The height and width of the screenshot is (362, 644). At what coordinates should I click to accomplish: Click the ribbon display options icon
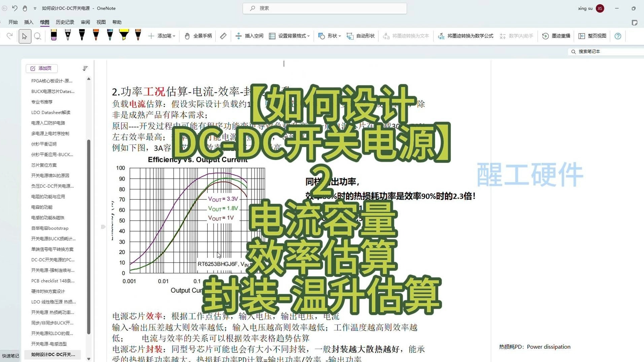pyautogui.click(x=634, y=22)
